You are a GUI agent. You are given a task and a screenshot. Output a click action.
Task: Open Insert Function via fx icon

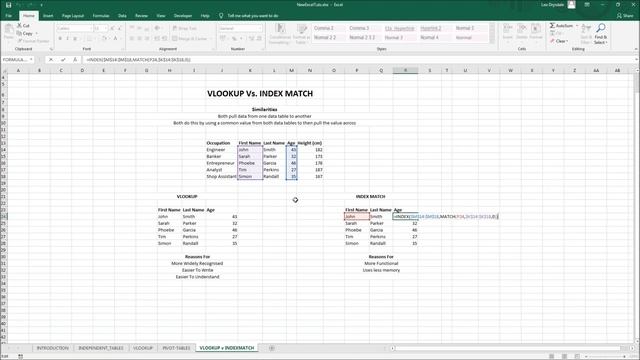tap(75, 60)
